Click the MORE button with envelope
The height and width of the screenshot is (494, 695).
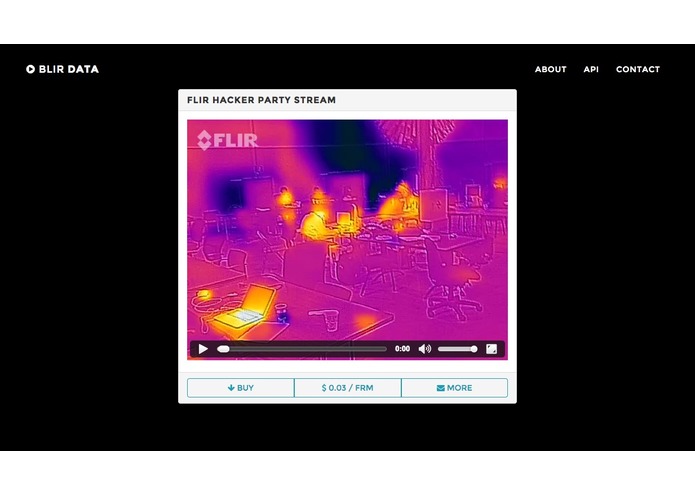[x=454, y=388]
